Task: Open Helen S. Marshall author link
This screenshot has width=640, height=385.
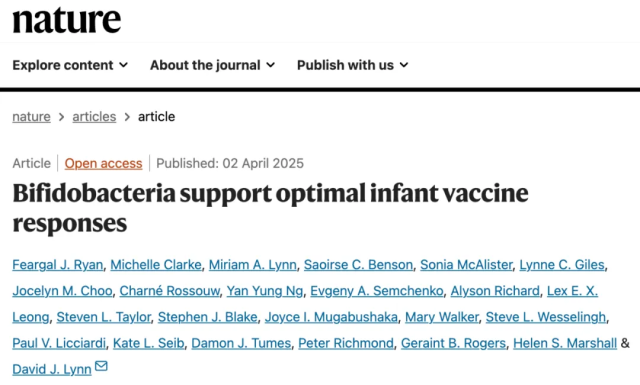Action: click(x=565, y=343)
